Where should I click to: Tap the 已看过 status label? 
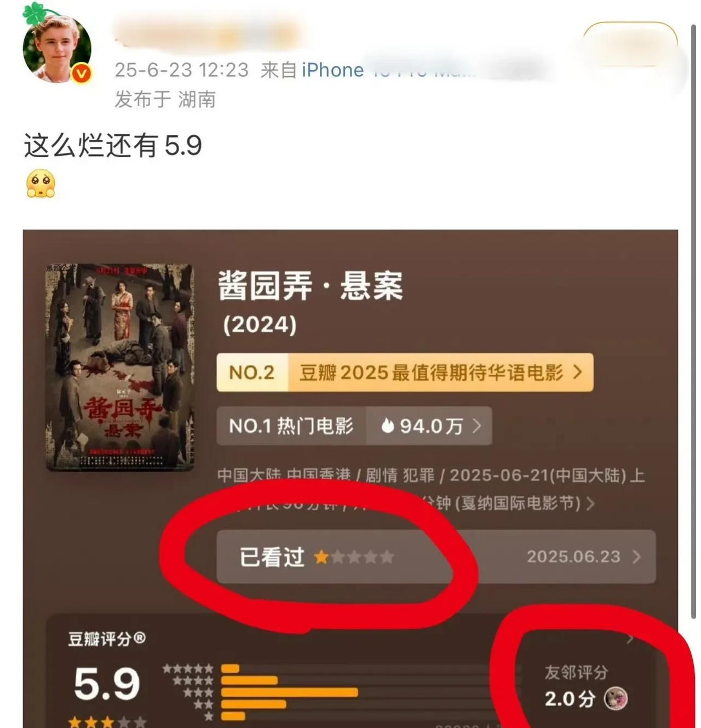[x=272, y=557]
